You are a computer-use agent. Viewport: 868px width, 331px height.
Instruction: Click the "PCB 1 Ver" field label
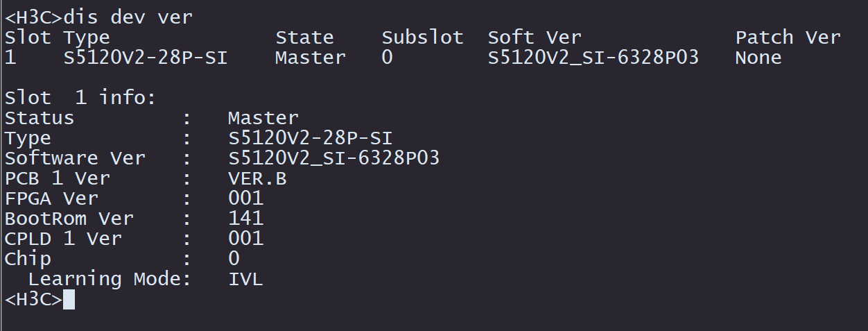point(58,178)
